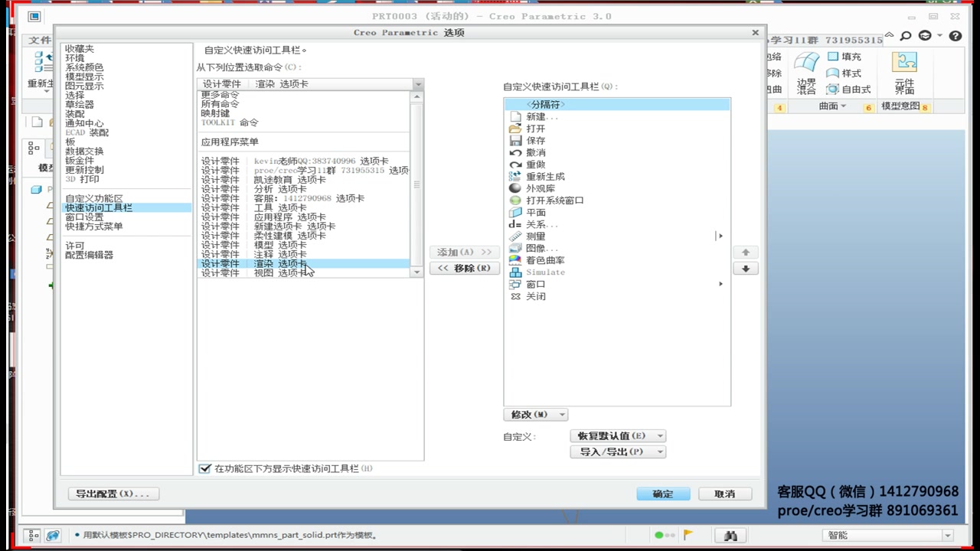Select 重新生成 (Regenerate) item in the list
Image resolution: width=980 pixels, height=551 pixels.
point(617,177)
